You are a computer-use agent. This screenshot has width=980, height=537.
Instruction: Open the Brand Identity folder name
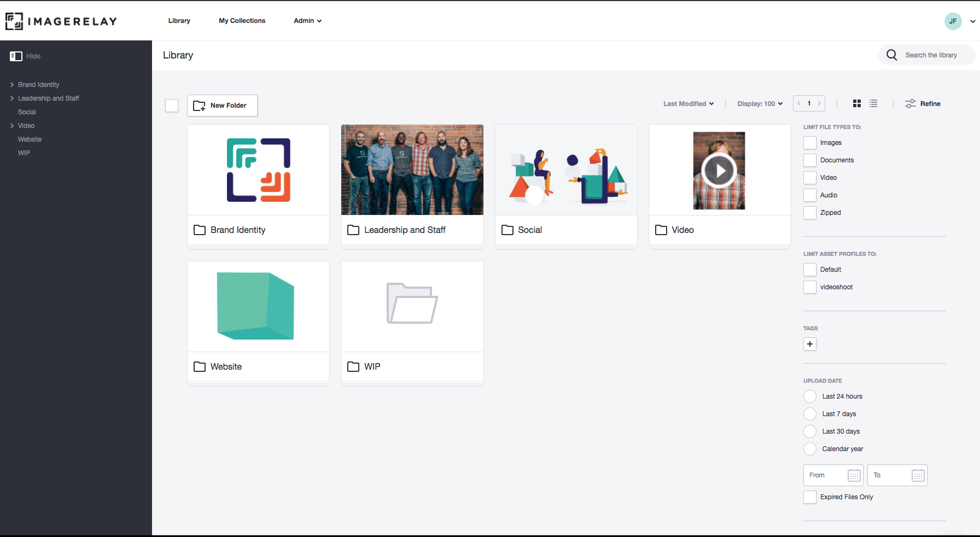(238, 230)
